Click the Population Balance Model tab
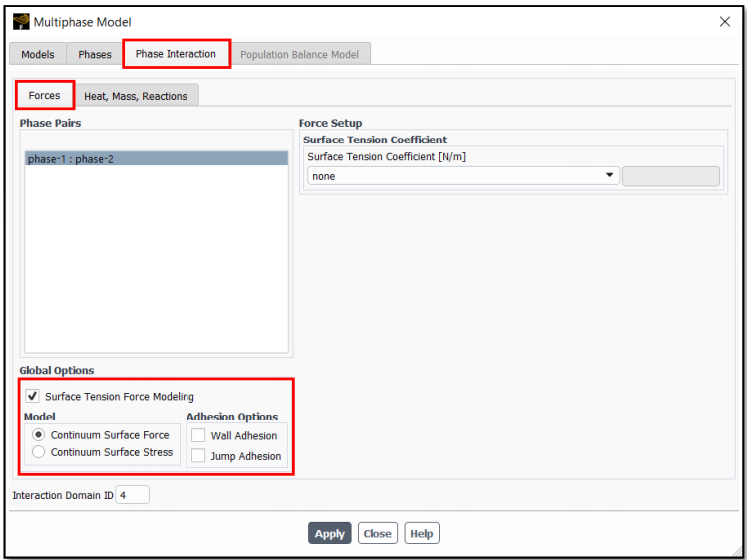The image size is (747, 560). (302, 54)
